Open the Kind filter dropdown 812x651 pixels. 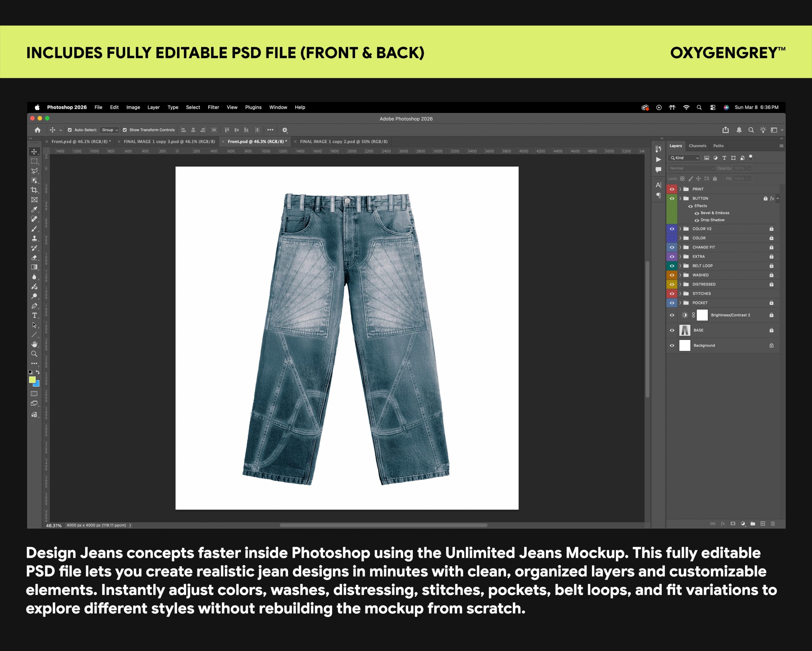(x=684, y=158)
